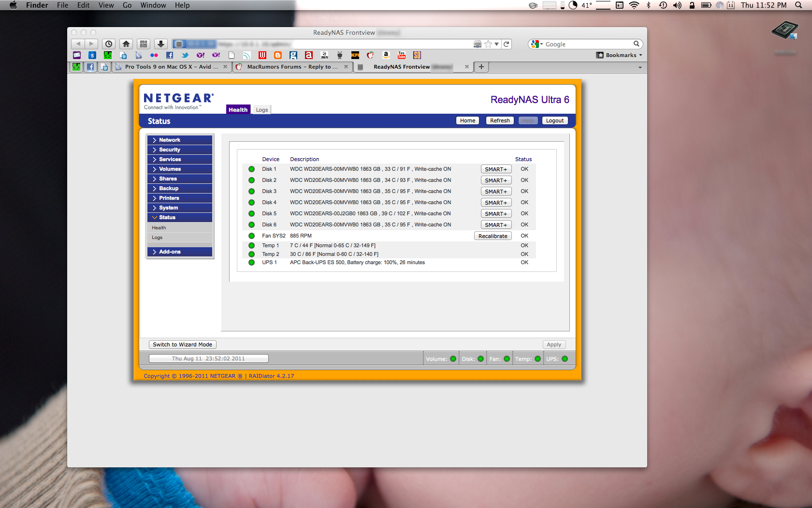This screenshot has width=812, height=508.
Task: Expand the Printers sidebar section
Action: (x=180, y=198)
